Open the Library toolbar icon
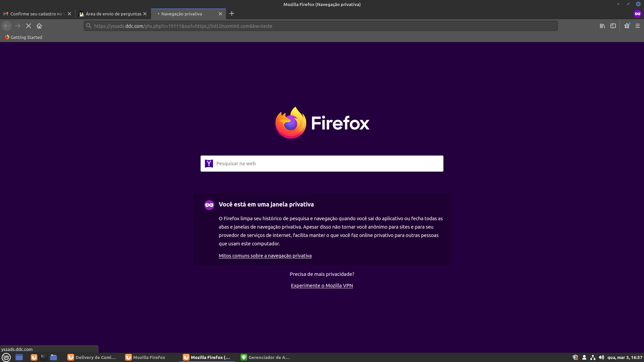Screen dimensions: 644x362 (x=602, y=26)
